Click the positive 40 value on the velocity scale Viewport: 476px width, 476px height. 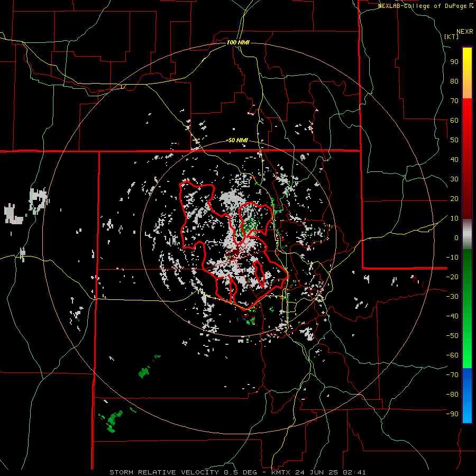tap(454, 159)
